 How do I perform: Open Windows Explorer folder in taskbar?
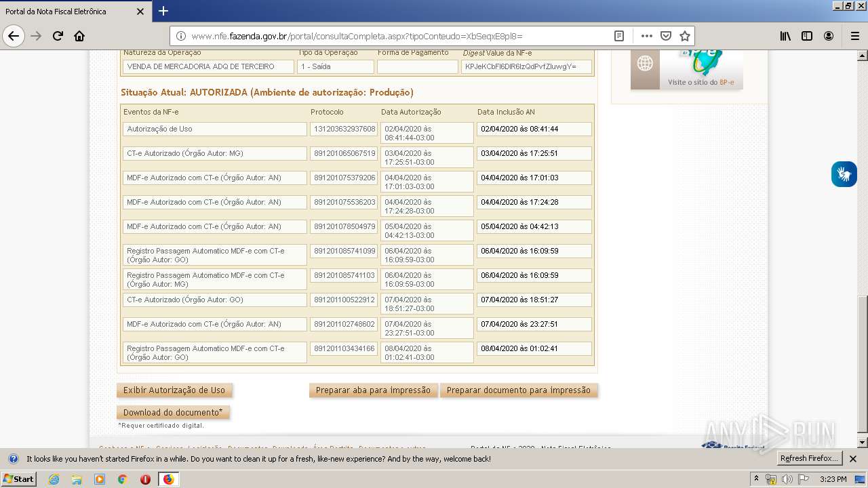77,479
